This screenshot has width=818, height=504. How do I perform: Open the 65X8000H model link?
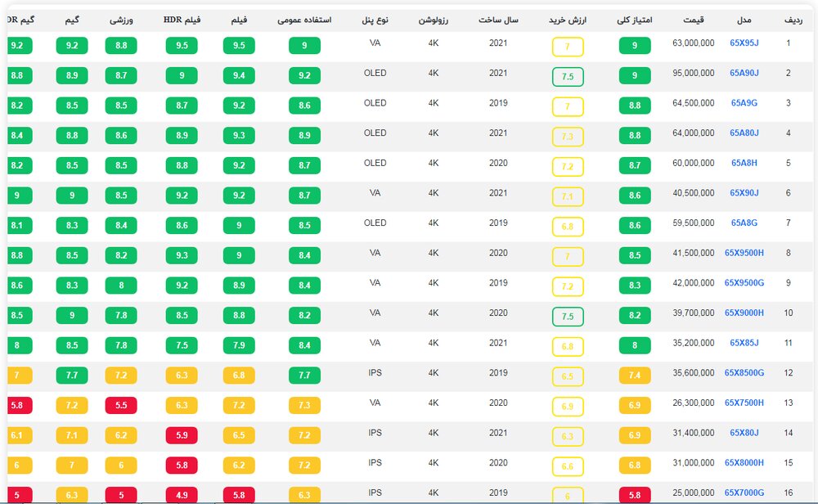744,462
